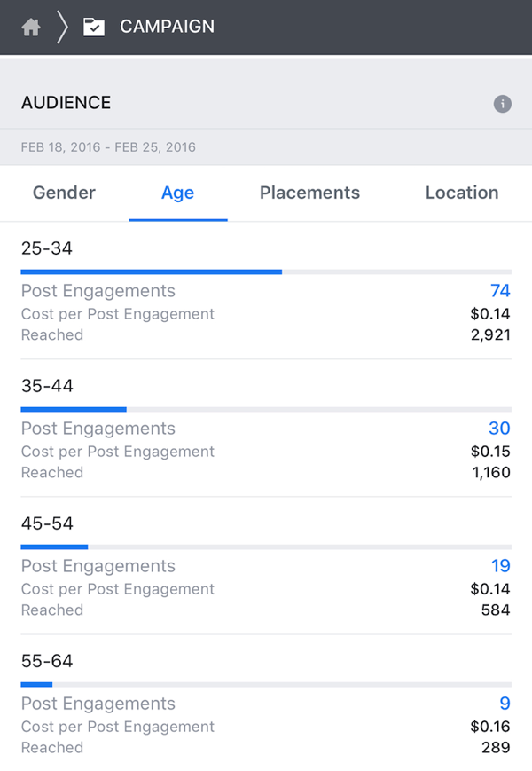The height and width of the screenshot is (771, 532).
Task: Go to the home icon
Action: coord(31,28)
